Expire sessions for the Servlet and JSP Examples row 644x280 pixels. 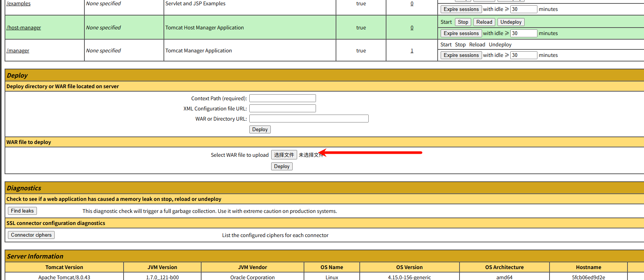(x=461, y=9)
